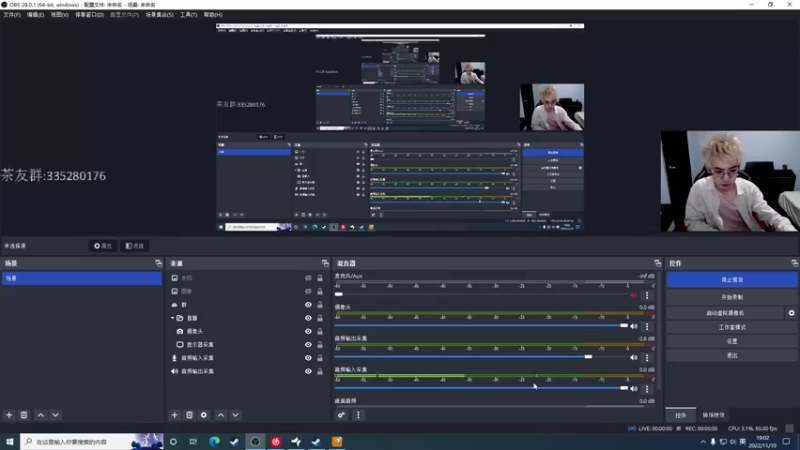
Task: Open the 文件(F) menu
Action: (12, 15)
